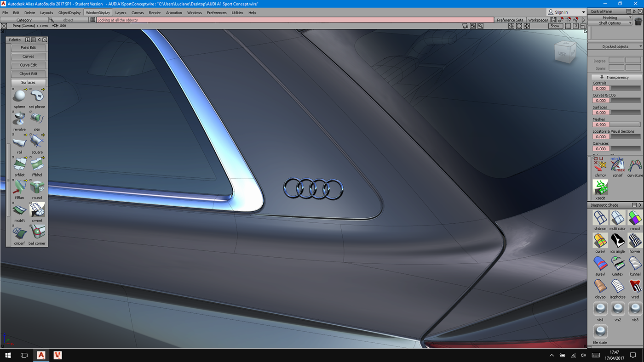Select the ffblnd freeform blend tool
The height and width of the screenshot is (362, 644).
click(37, 164)
